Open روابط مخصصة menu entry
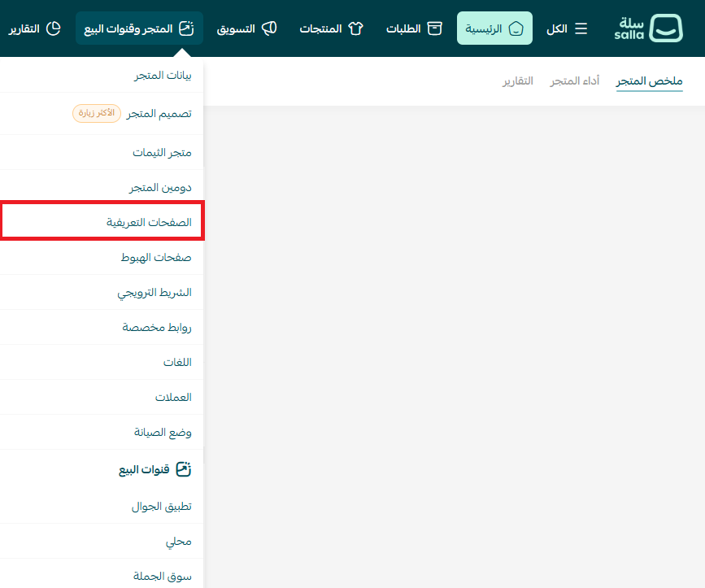705x588 pixels. tap(102, 327)
